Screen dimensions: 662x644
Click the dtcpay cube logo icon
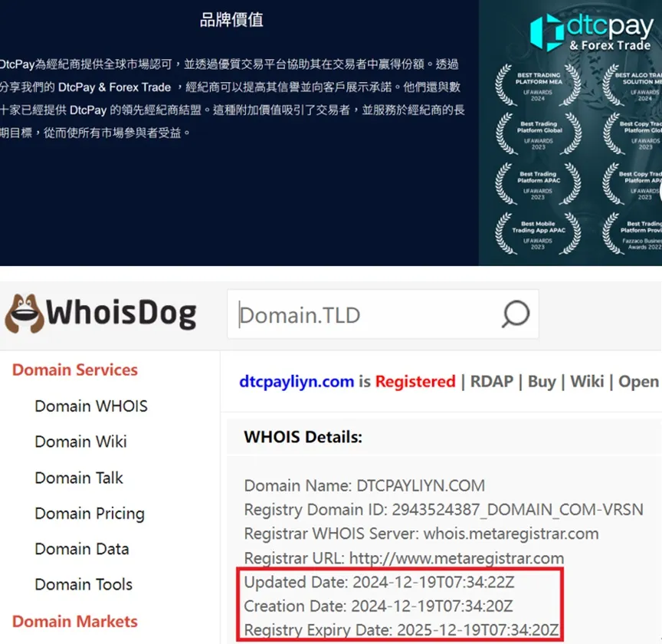(547, 32)
